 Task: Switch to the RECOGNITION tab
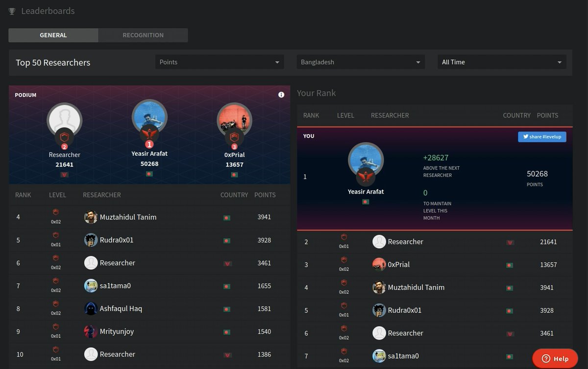coord(143,35)
